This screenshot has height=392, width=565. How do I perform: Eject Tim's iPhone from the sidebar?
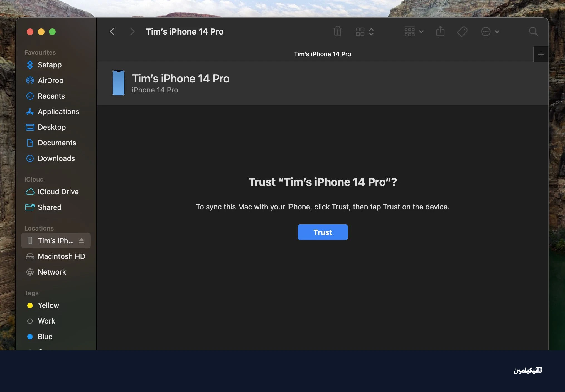pyautogui.click(x=81, y=241)
